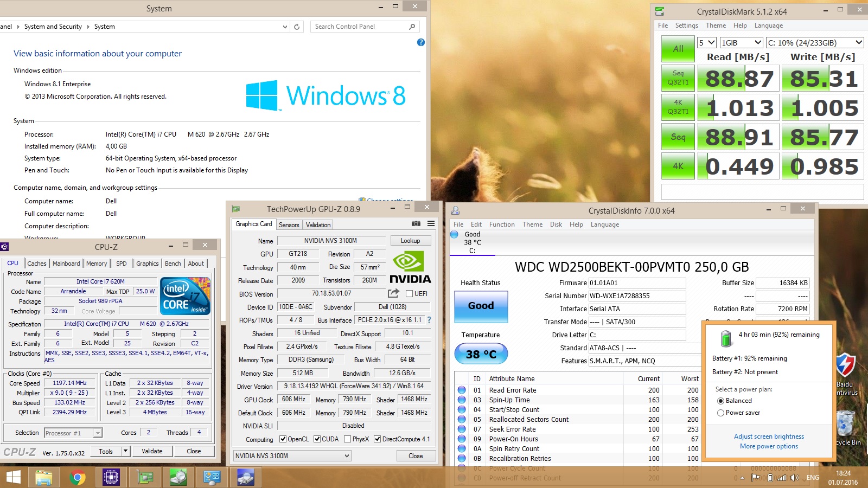Toggle the CUDA checkbox in GPU-Z
The height and width of the screenshot is (488, 868).
317,439
